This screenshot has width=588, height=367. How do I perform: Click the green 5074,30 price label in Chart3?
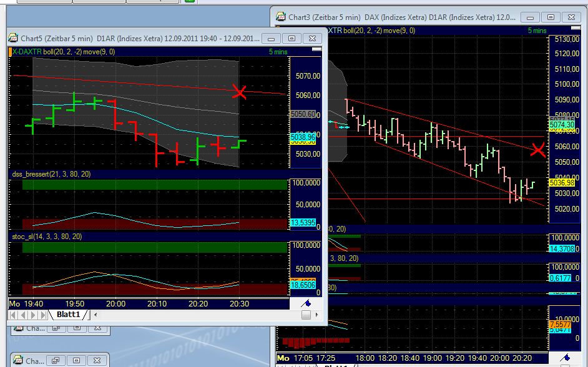562,124
